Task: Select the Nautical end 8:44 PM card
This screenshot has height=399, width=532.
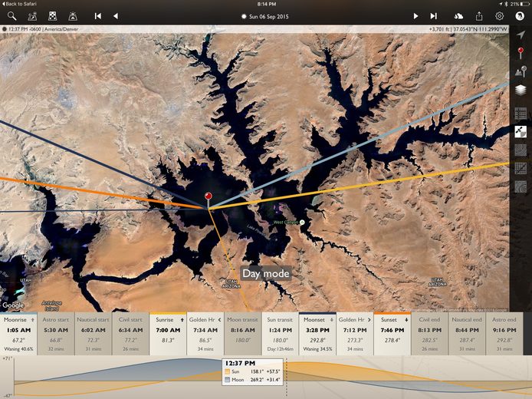Action: 467,334
